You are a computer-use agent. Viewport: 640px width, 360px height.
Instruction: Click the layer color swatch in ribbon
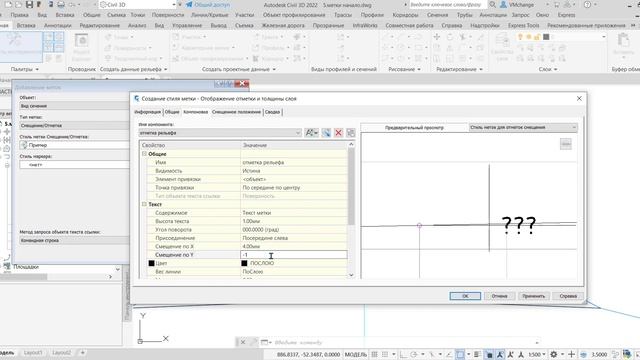pos(546,37)
